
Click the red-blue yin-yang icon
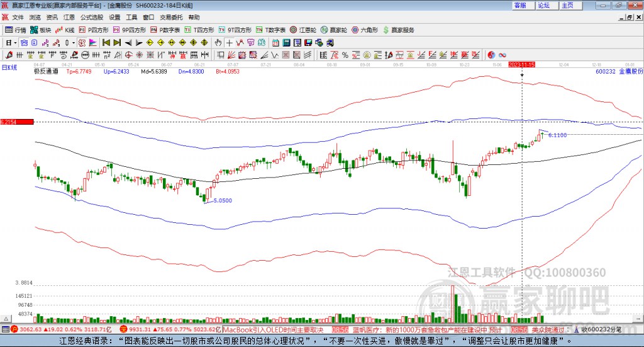click(491, 55)
